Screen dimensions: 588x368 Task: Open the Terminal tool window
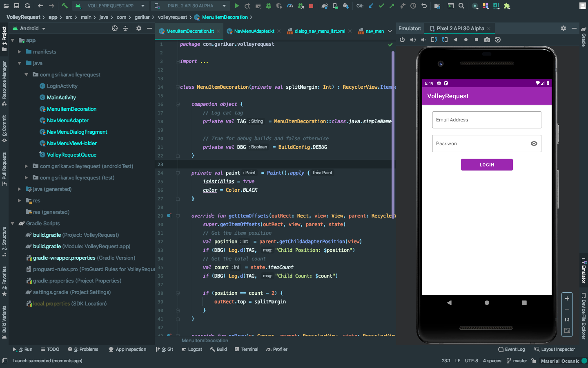[x=247, y=349]
